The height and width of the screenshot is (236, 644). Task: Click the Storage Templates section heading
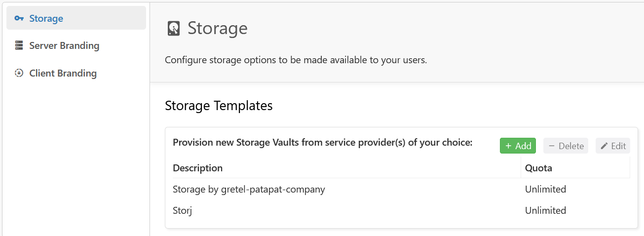coord(219,106)
